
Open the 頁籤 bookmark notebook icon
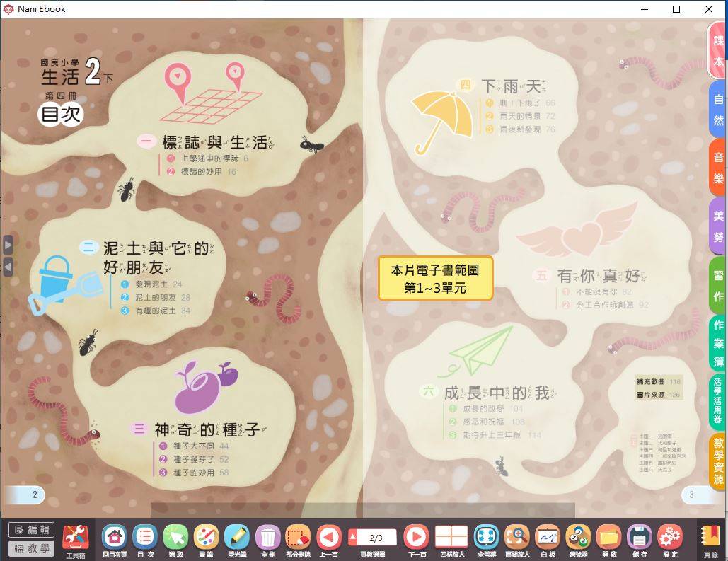coord(711,541)
